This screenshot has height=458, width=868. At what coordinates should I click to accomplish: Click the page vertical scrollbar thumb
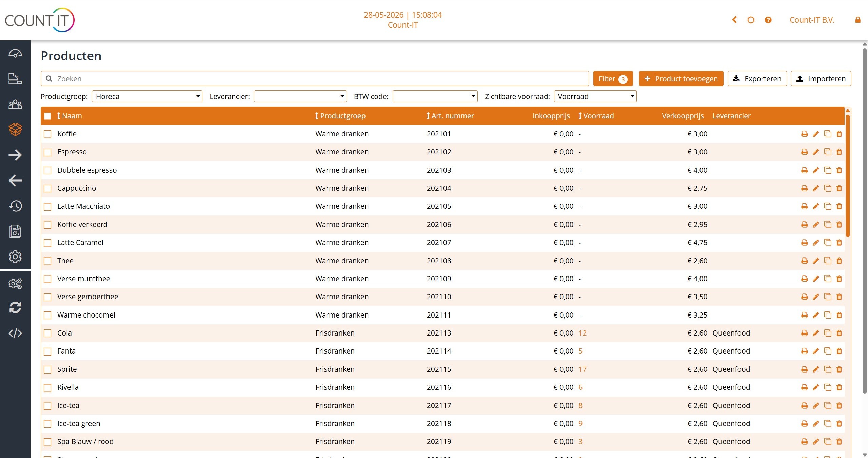[x=865, y=221]
